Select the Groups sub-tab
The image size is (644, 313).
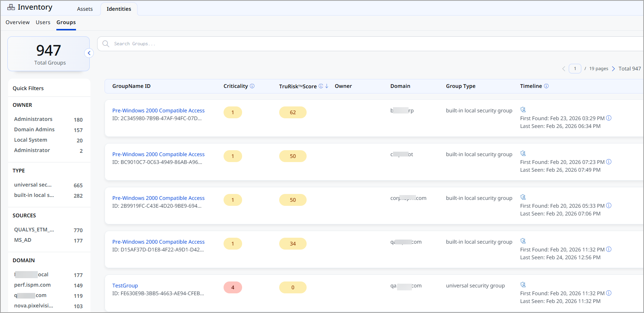click(66, 22)
